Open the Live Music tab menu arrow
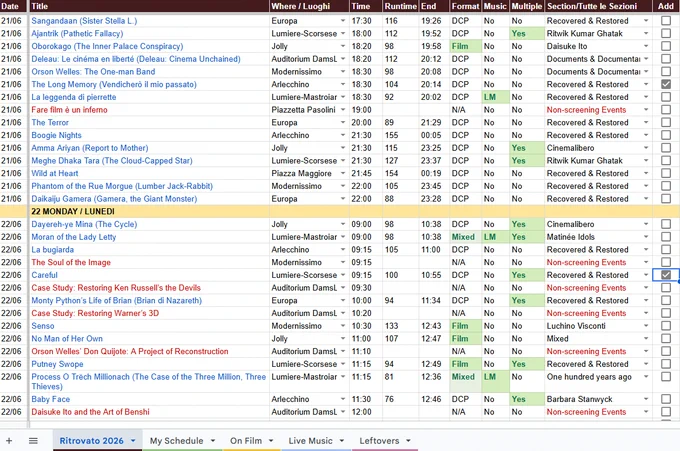 point(342,441)
